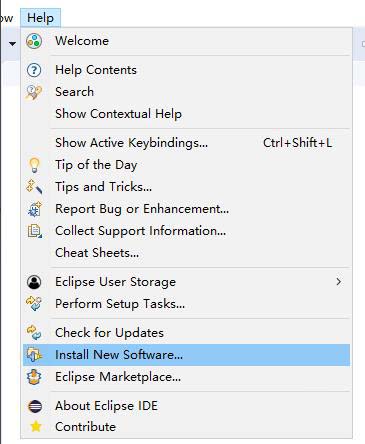Click the Contribute star icon
365x444 pixels.
(x=35, y=427)
